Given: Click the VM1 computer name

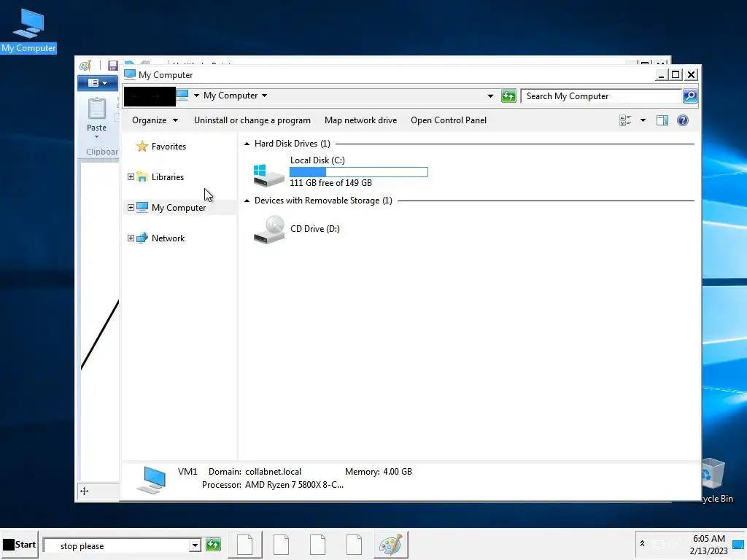Looking at the screenshot, I should point(187,472).
